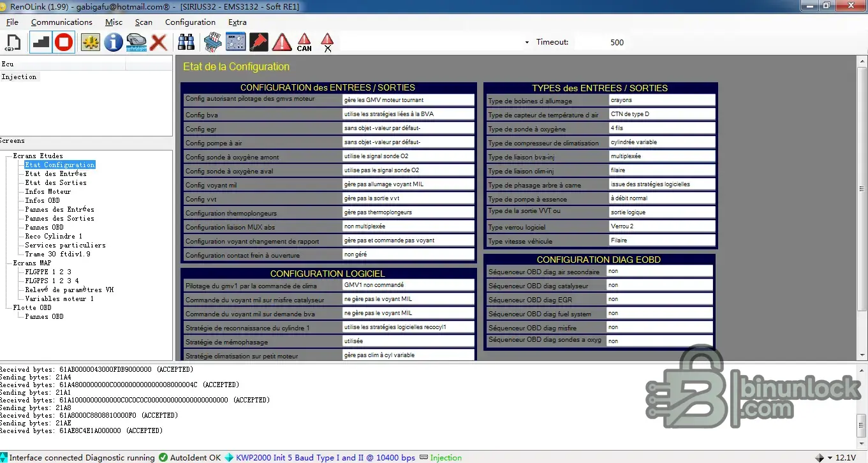Select the Ecrans Etudes tree node
The image size is (868, 463).
coord(38,156)
